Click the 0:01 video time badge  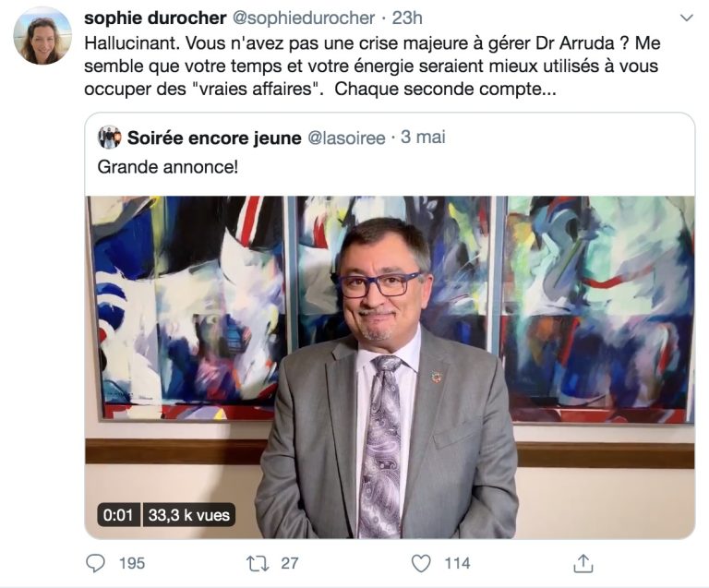[118, 515]
